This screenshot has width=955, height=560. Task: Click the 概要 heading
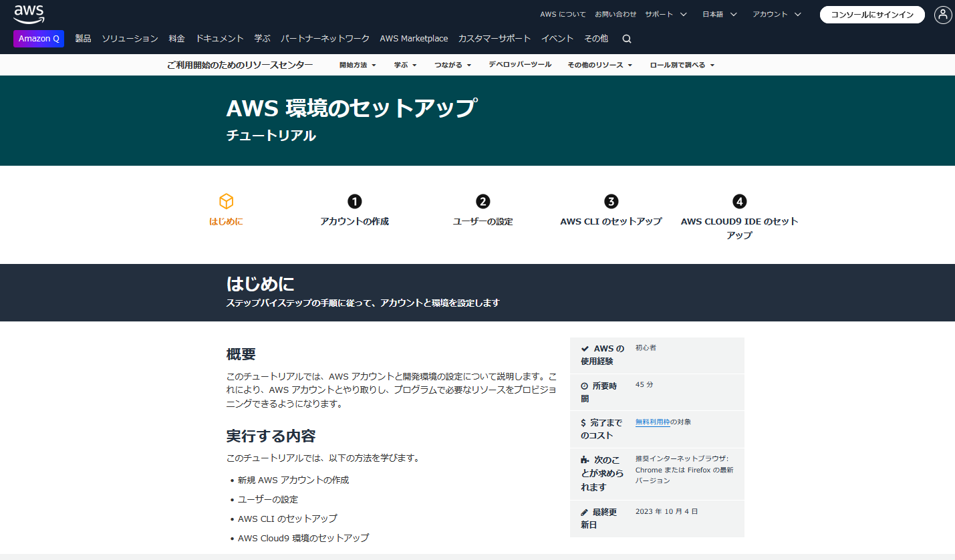(x=241, y=354)
